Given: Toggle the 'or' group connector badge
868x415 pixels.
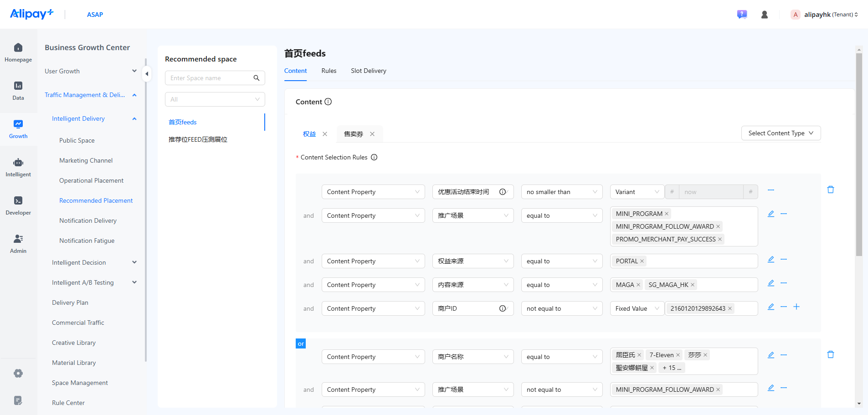Looking at the screenshot, I should click(x=301, y=343).
